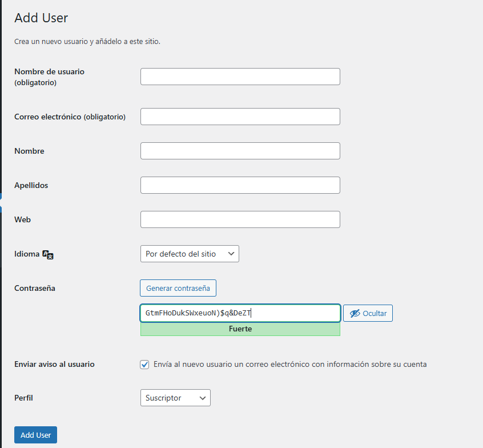Click the Contraseña field label

[35, 288]
